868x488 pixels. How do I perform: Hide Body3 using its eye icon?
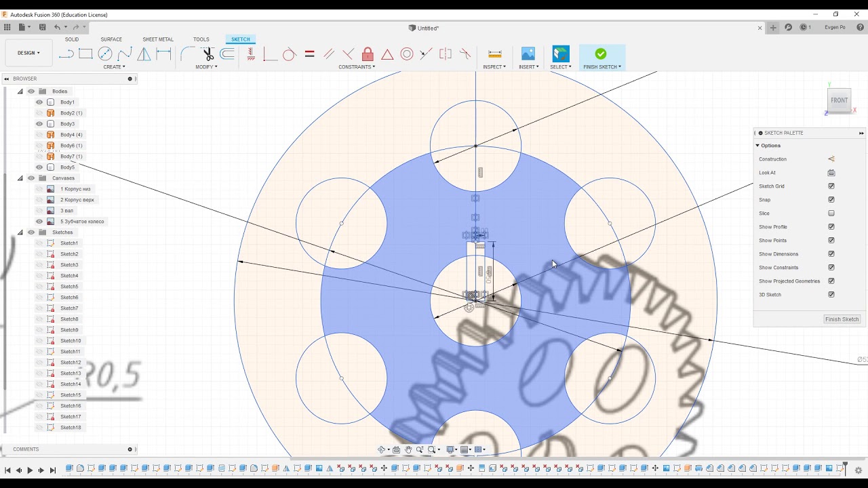click(x=39, y=124)
